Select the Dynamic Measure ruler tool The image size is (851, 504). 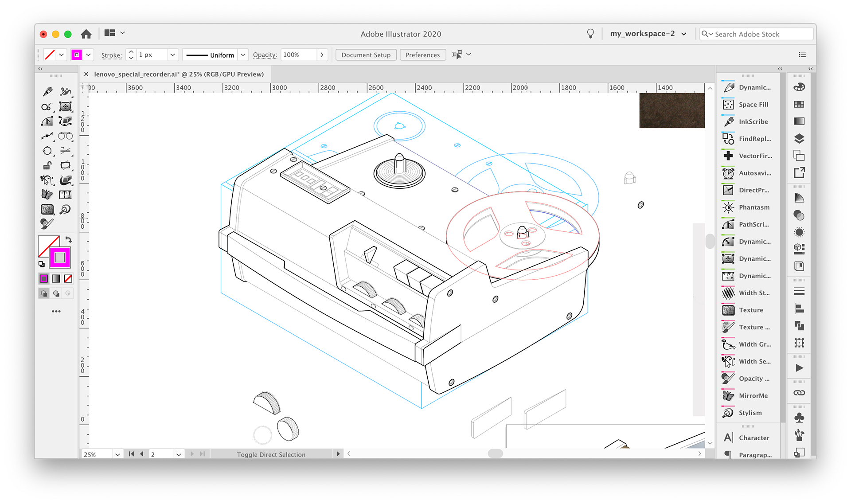(65, 195)
